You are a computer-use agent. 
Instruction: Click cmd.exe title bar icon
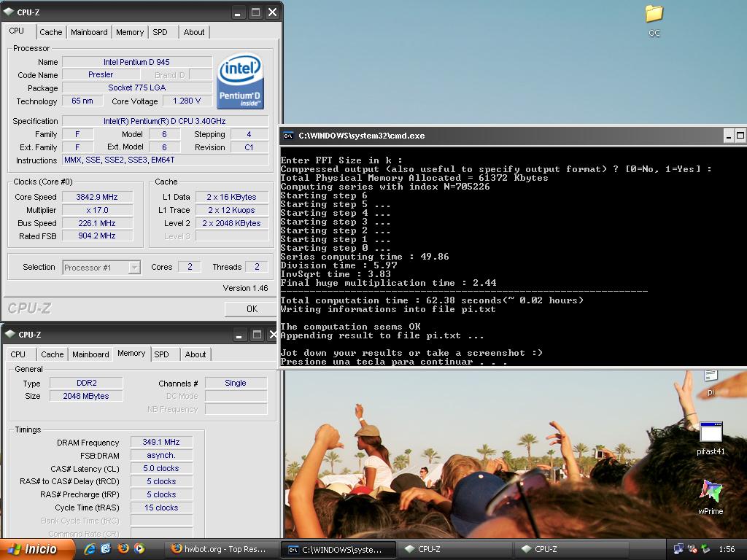click(x=288, y=136)
